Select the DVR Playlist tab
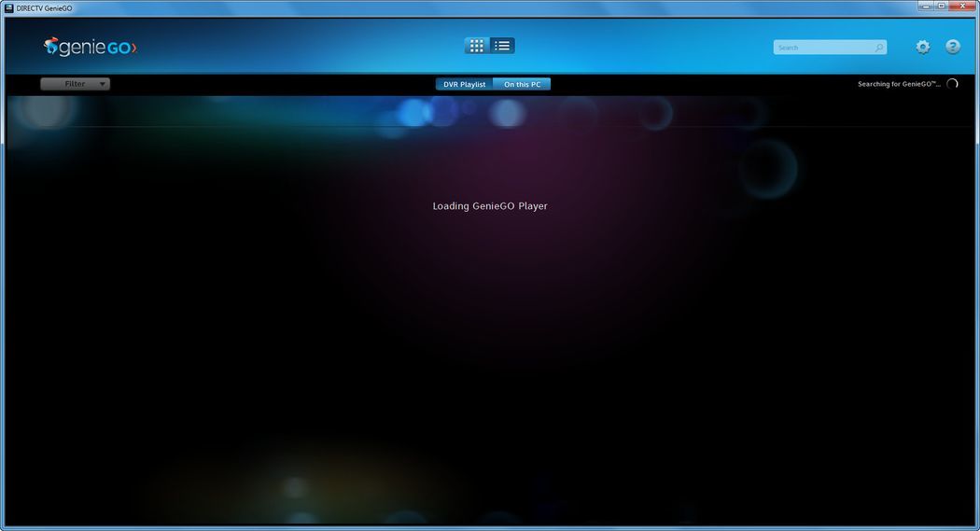Image resolution: width=980 pixels, height=531 pixels. [465, 84]
